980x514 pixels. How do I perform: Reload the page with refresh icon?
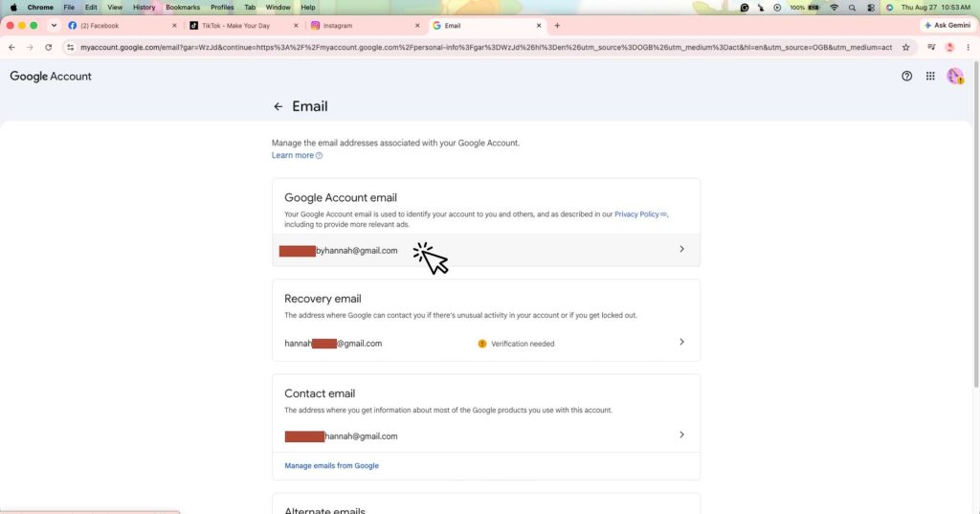tap(48, 47)
